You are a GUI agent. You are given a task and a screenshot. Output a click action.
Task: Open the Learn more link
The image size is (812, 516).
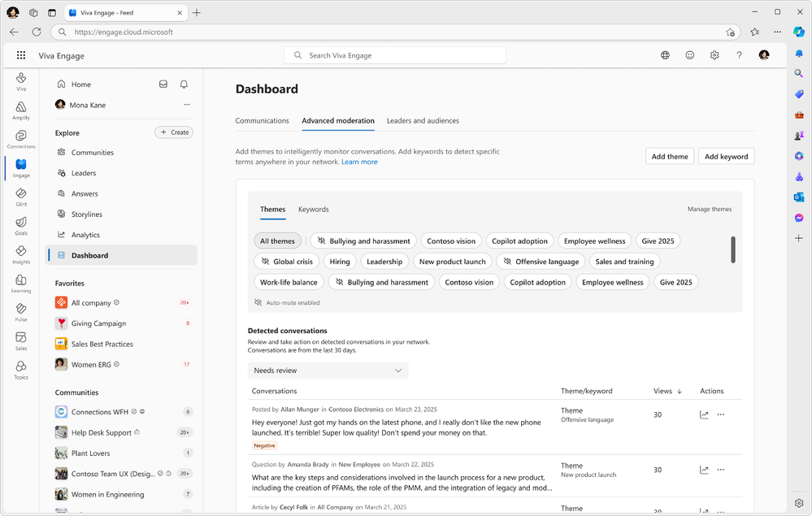tap(359, 162)
